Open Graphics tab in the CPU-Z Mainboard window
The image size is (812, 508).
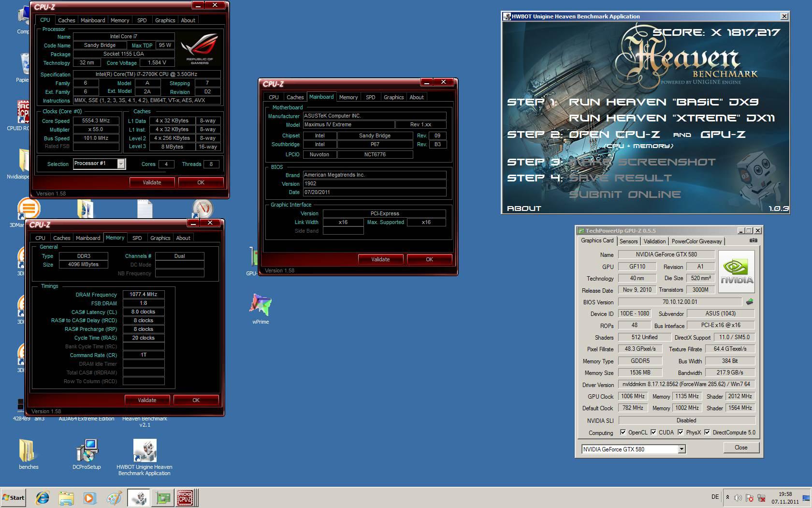coord(393,97)
